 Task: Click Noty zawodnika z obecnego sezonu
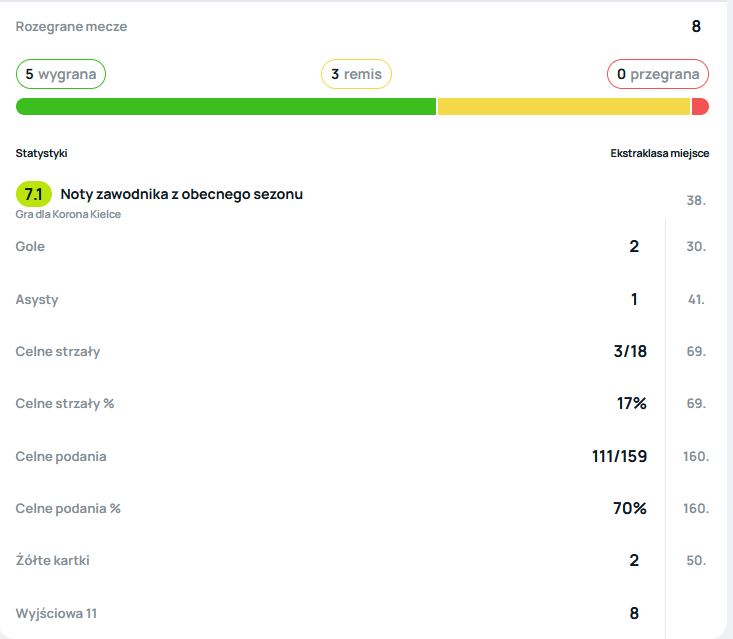[181, 194]
